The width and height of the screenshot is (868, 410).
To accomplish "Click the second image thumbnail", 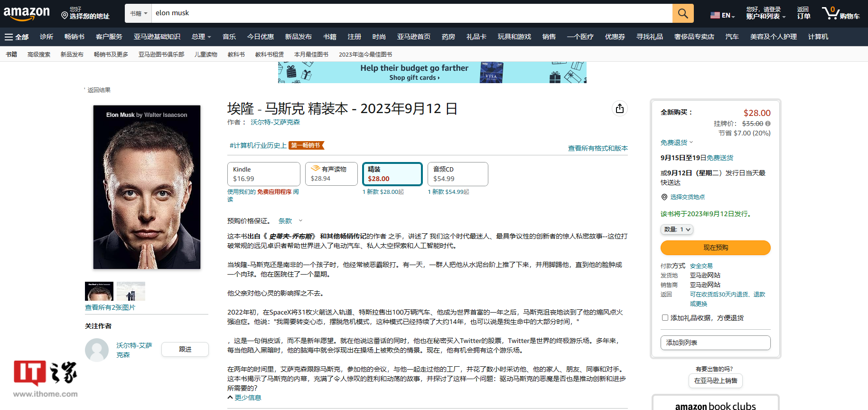I will click(131, 291).
